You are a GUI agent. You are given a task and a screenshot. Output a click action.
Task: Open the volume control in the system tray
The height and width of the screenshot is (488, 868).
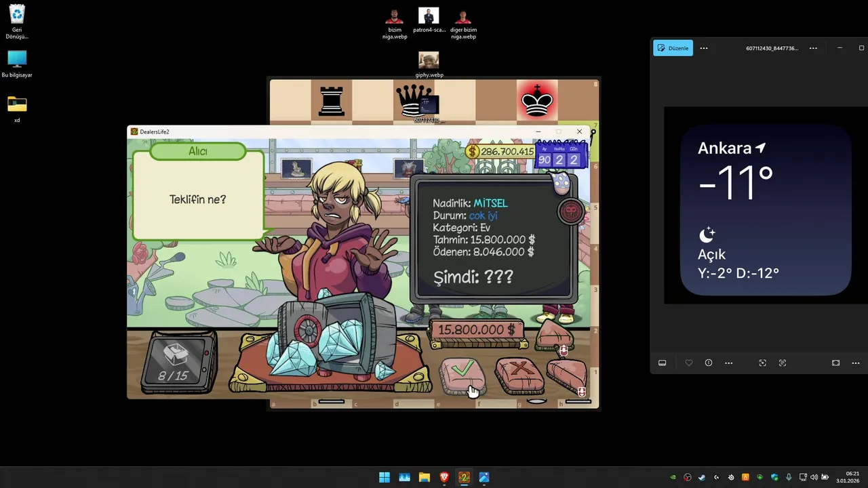[814, 477]
